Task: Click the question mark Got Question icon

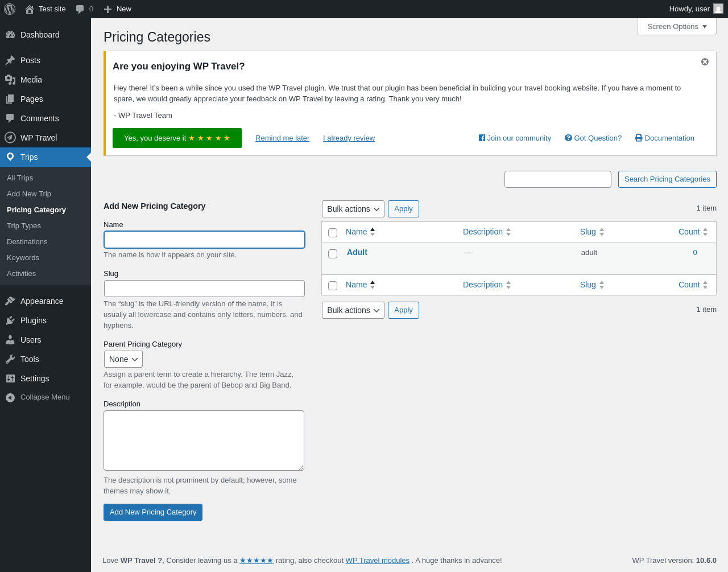Action: pyautogui.click(x=568, y=138)
